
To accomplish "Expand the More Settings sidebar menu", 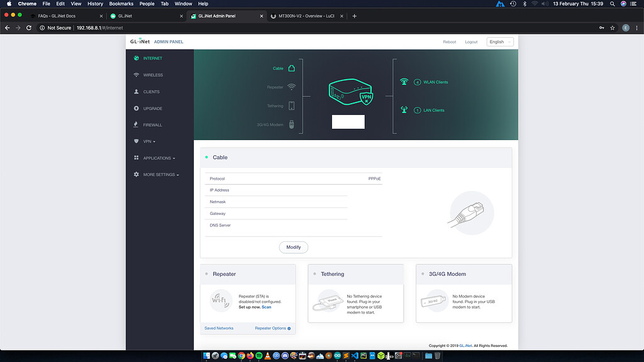I will (x=160, y=175).
